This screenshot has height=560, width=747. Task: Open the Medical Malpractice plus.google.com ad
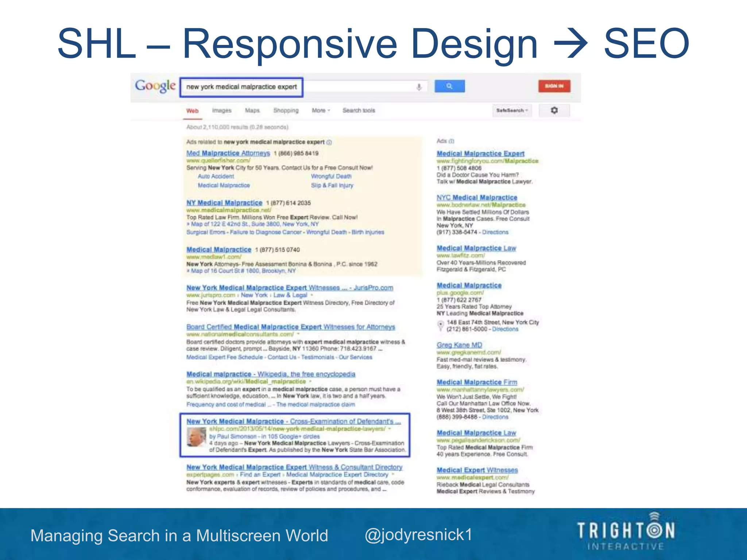click(469, 285)
